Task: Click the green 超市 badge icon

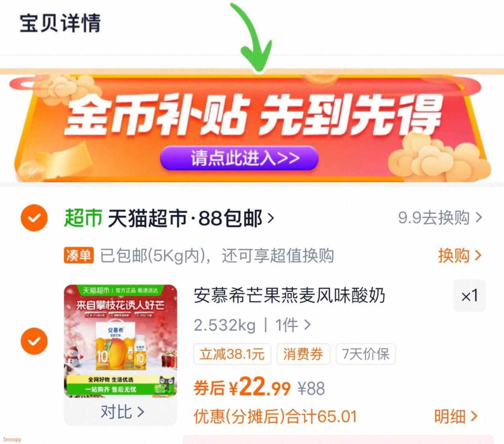Action: (x=83, y=218)
